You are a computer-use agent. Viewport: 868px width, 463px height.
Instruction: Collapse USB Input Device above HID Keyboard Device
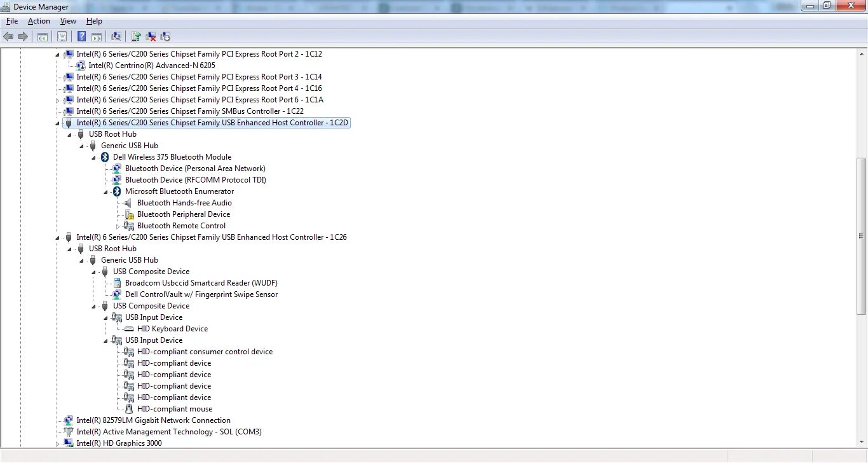tap(105, 318)
